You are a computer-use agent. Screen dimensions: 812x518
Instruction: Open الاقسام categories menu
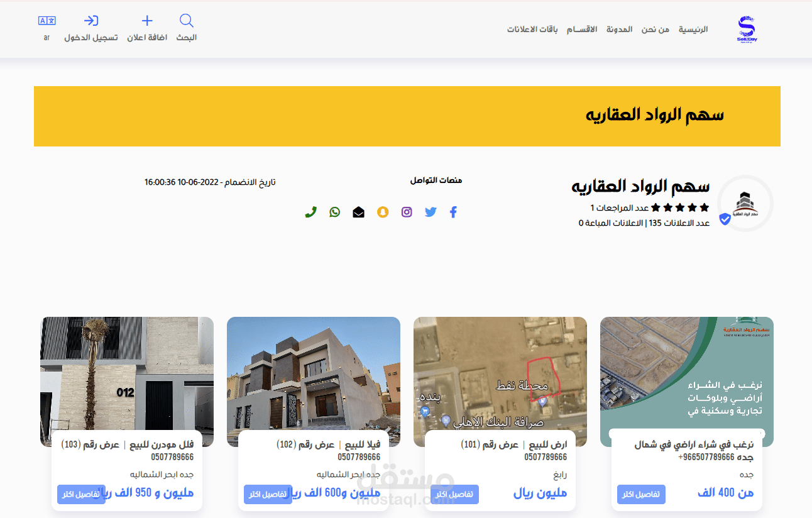pyautogui.click(x=582, y=30)
